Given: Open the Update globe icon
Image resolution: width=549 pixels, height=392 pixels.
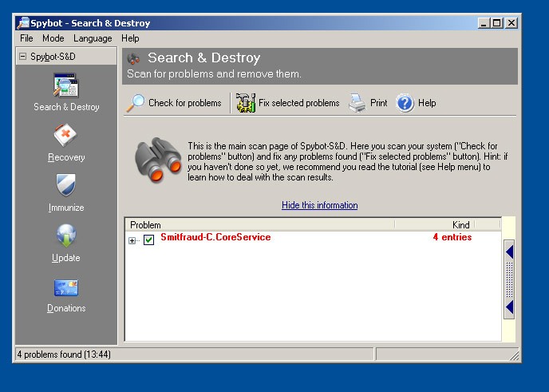Looking at the screenshot, I should pos(65,236).
